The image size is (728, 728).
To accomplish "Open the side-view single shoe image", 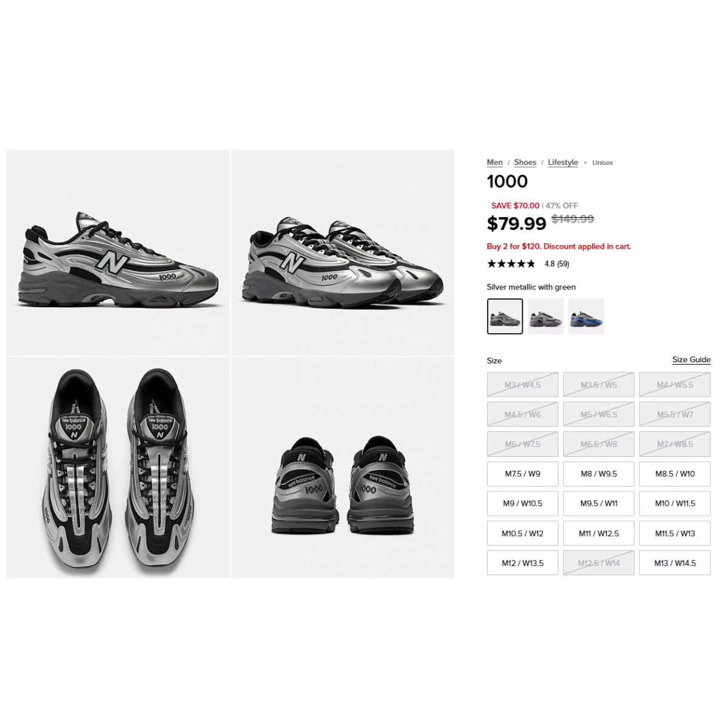I will pyautogui.click(x=118, y=252).
